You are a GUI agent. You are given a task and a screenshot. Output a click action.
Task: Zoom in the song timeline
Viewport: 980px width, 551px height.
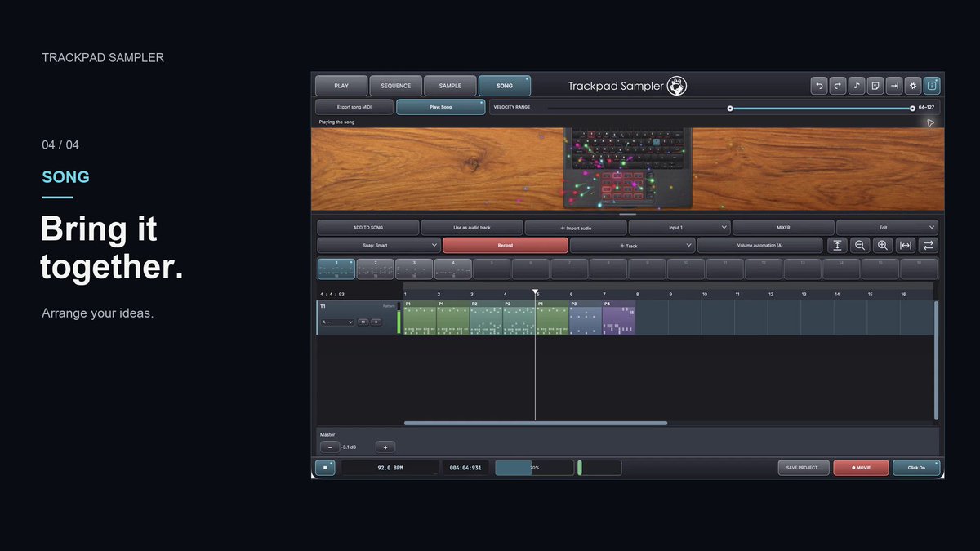[883, 245]
